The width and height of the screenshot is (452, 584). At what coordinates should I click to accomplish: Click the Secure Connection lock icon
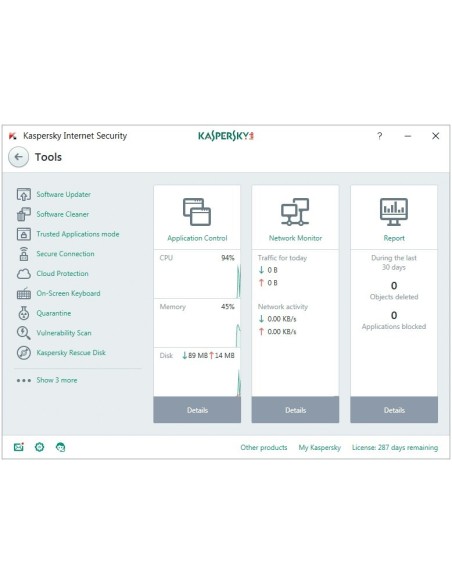tap(23, 254)
